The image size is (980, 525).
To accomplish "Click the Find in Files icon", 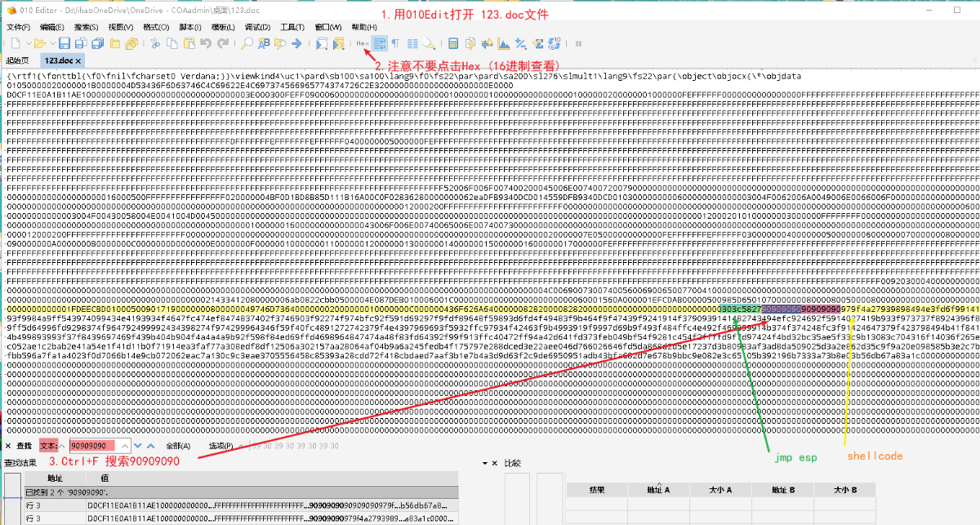I will click(280, 42).
